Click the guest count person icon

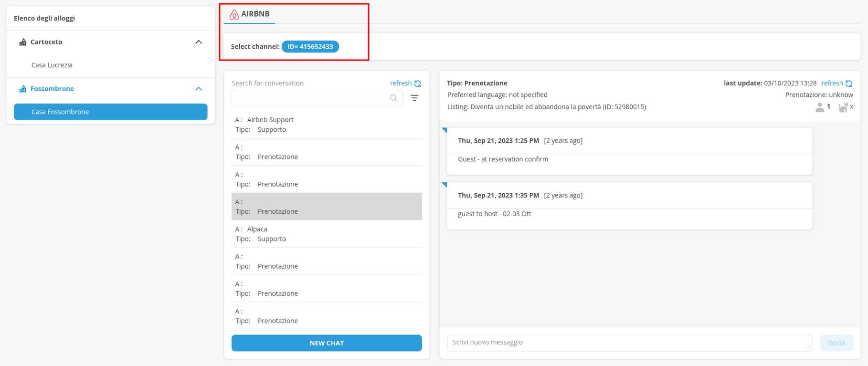click(820, 107)
